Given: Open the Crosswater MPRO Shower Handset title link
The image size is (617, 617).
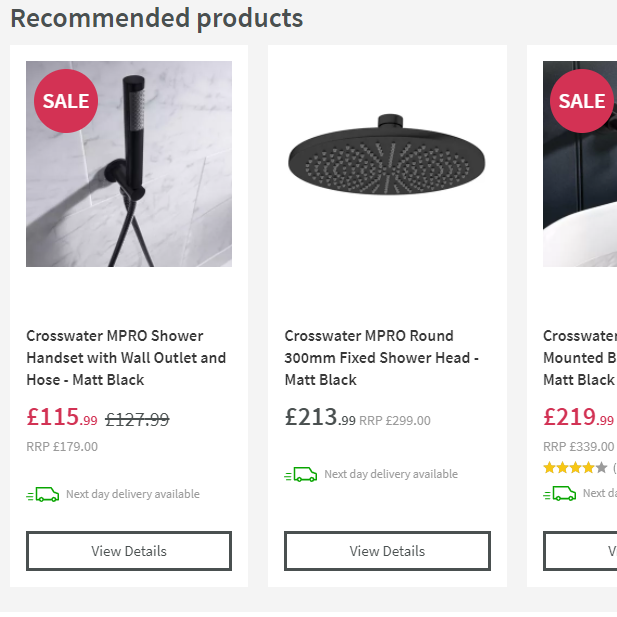Looking at the screenshot, I should [126, 358].
